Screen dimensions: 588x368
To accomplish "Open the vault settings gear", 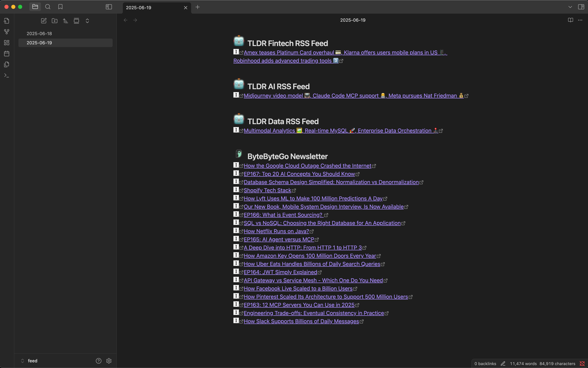I will (x=109, y=361).
